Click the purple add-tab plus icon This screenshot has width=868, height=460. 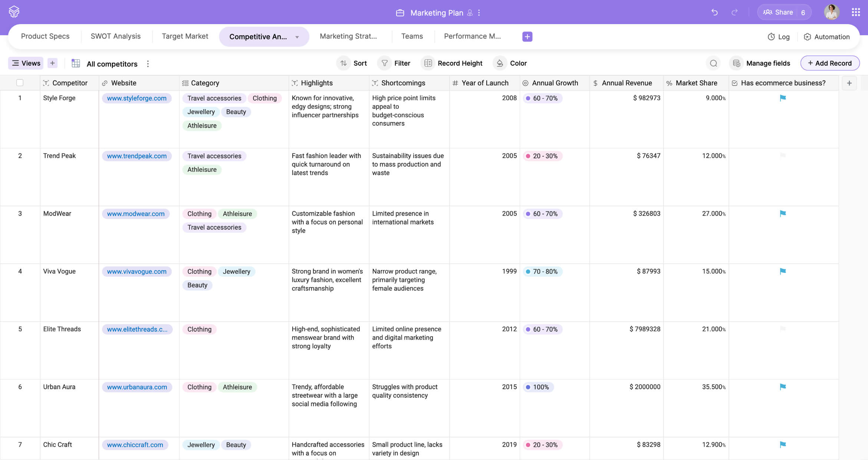[527, 36]
